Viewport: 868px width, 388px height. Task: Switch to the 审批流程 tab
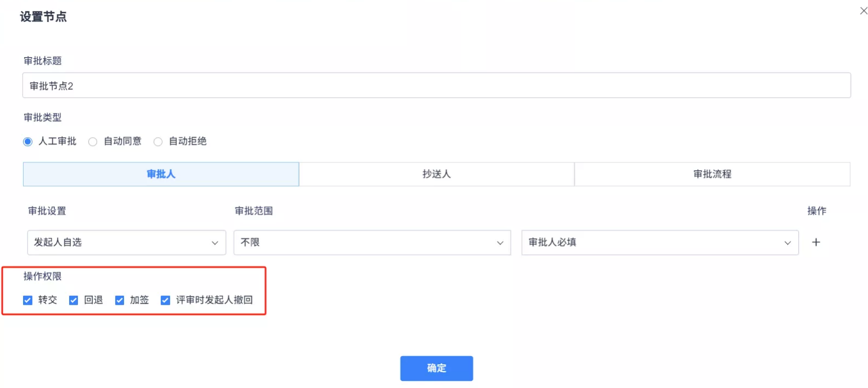tap(713, 174)
